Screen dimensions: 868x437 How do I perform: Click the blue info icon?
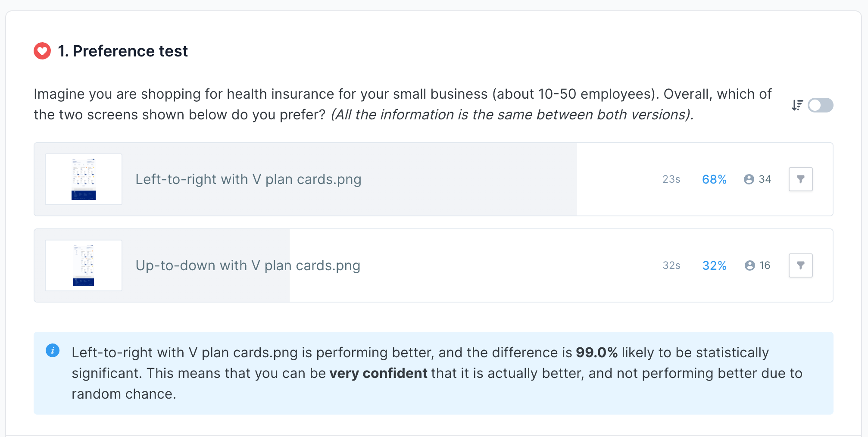53,350
